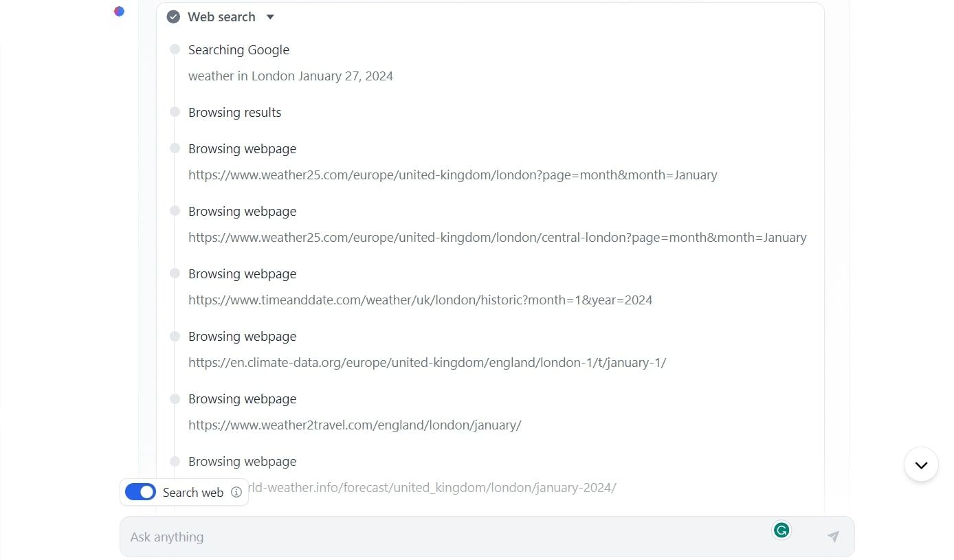This screenshot has width=954, height=560.
Task: Click the search query "weather in London January 27, 2024"
Action: point(290,76)
